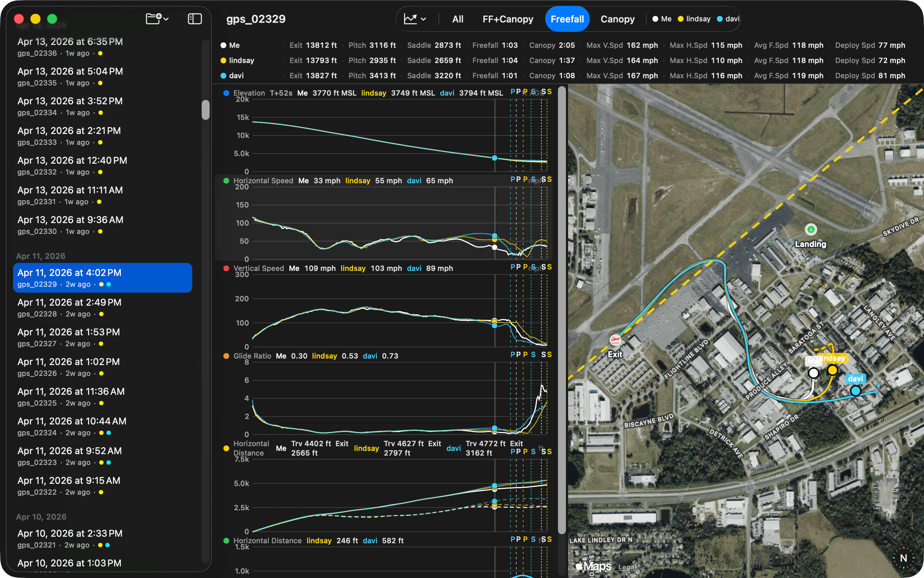Select the Apr 13 9:36 AM gps_02330 jump
The image size is (924, 578).
point(70,225)
